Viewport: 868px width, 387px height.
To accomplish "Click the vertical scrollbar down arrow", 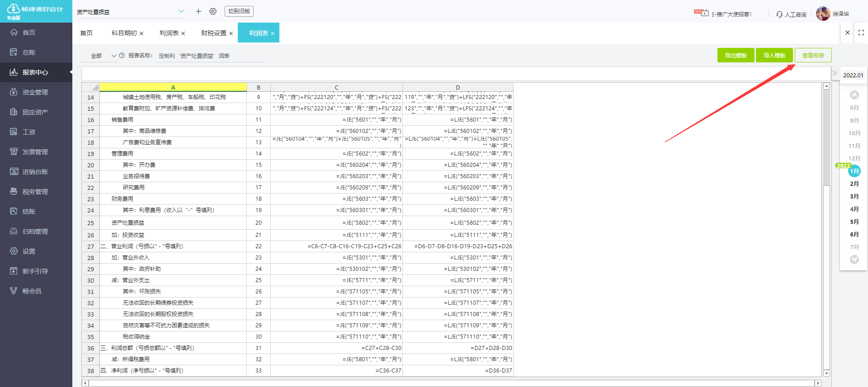I will [826, 373].
